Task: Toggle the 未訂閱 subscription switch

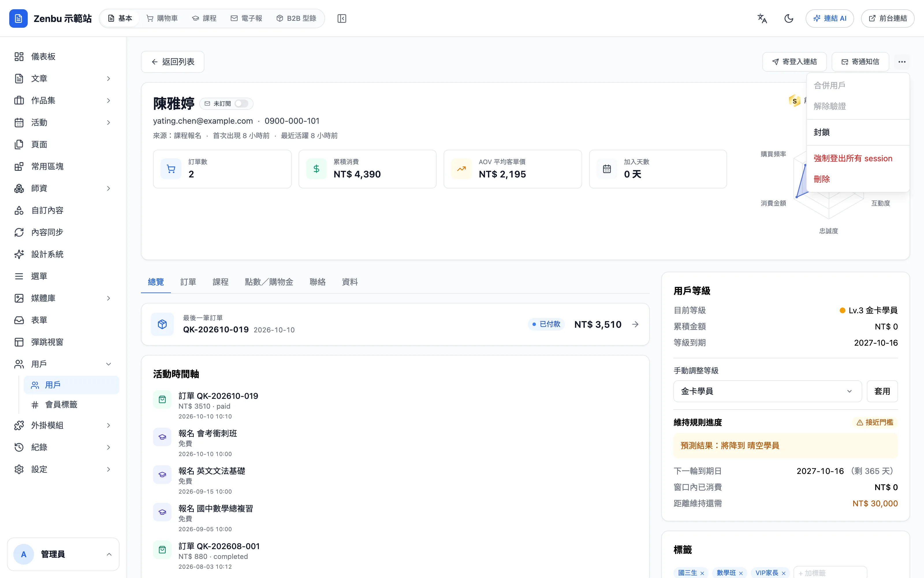Action: pos(241,103)
